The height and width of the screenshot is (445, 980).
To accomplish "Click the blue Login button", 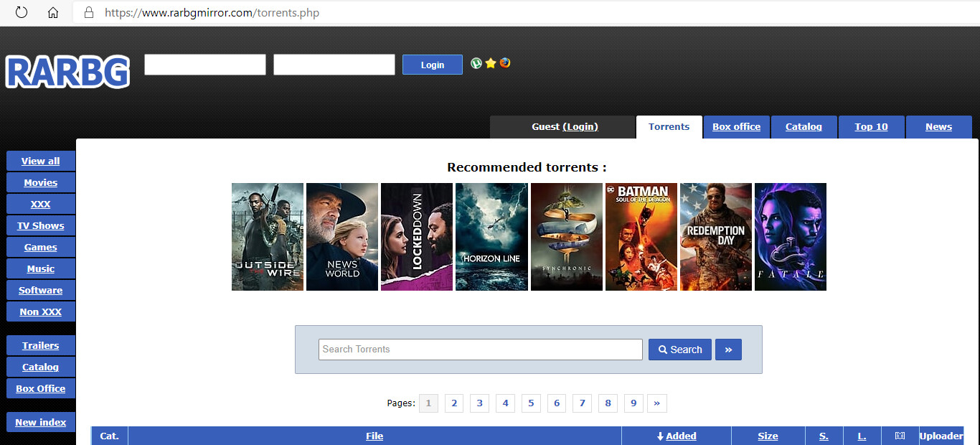I will pyautogui.click(x=433, y=65).
